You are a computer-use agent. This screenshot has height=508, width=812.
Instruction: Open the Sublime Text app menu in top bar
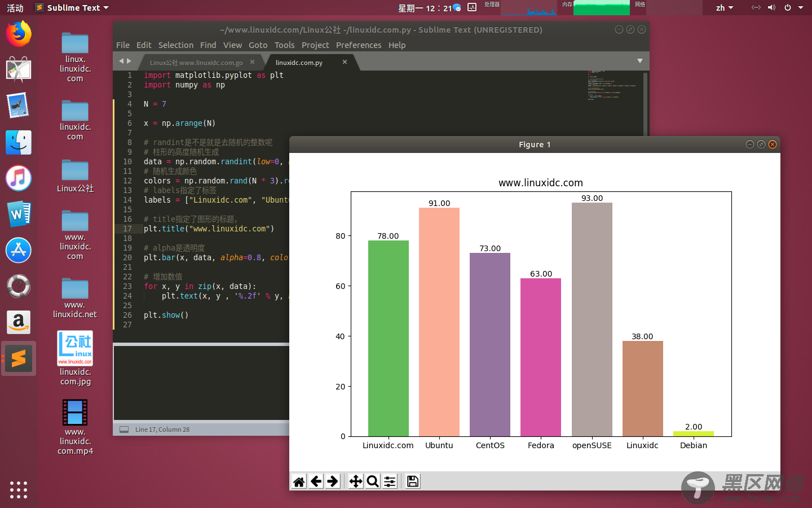(72, 7)
